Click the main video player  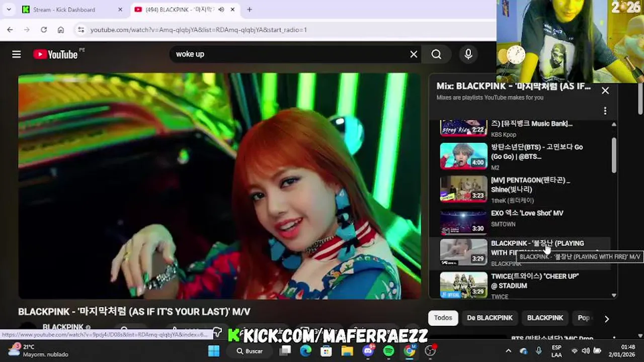pos(219,187)
